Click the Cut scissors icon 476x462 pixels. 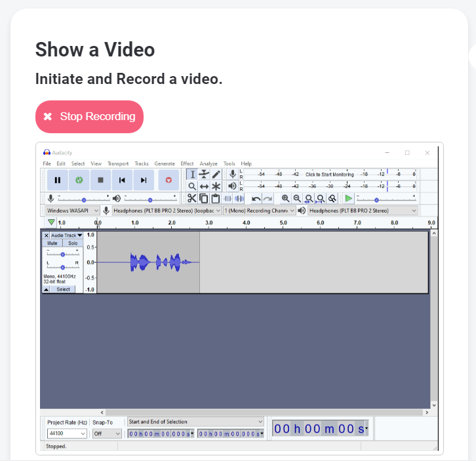(192, 198)
